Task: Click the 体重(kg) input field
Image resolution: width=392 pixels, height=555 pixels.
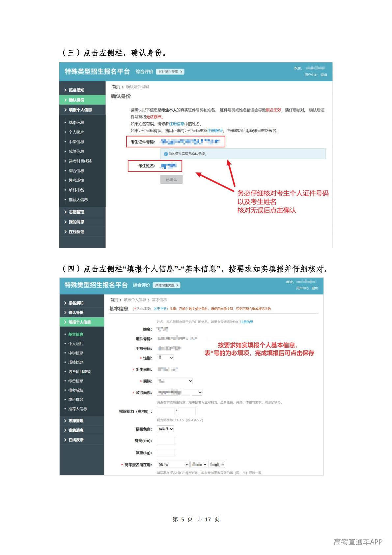Action: click(166, 453)
